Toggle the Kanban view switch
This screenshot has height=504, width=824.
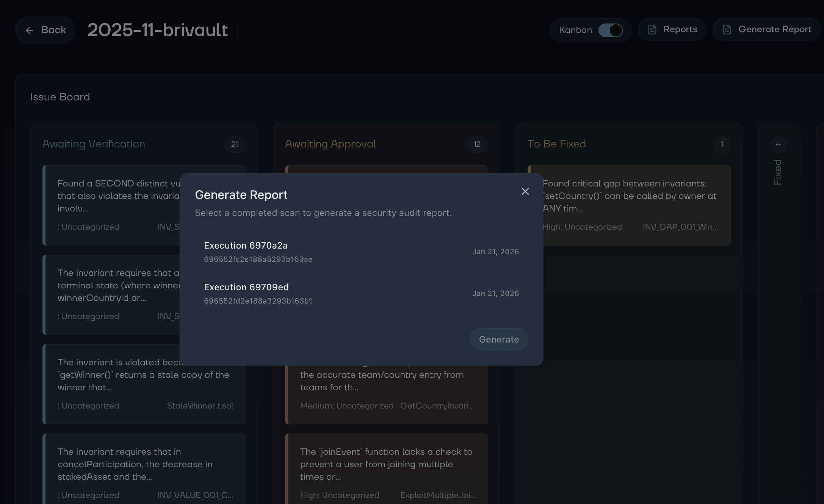tap(611, 30)
